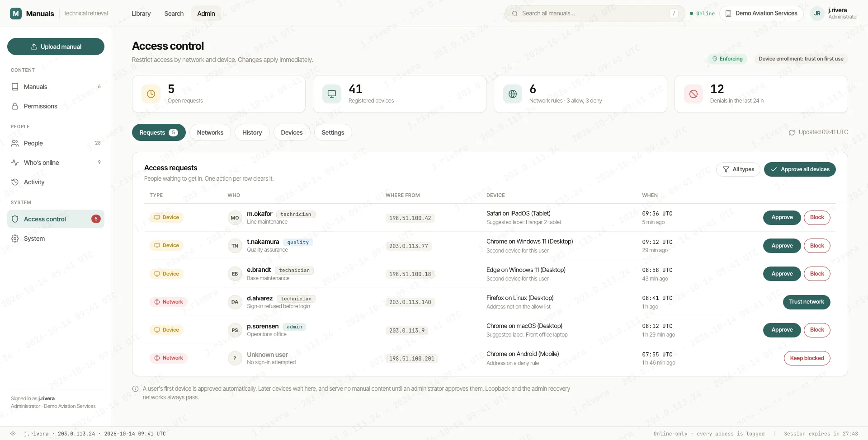
Task: Click the Manuals book icon in sidebar
Action: (15, 87)
